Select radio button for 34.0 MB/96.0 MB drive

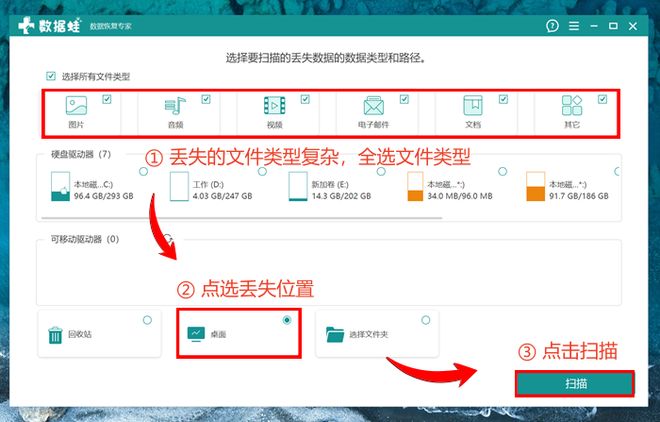[x=503, y=172]
